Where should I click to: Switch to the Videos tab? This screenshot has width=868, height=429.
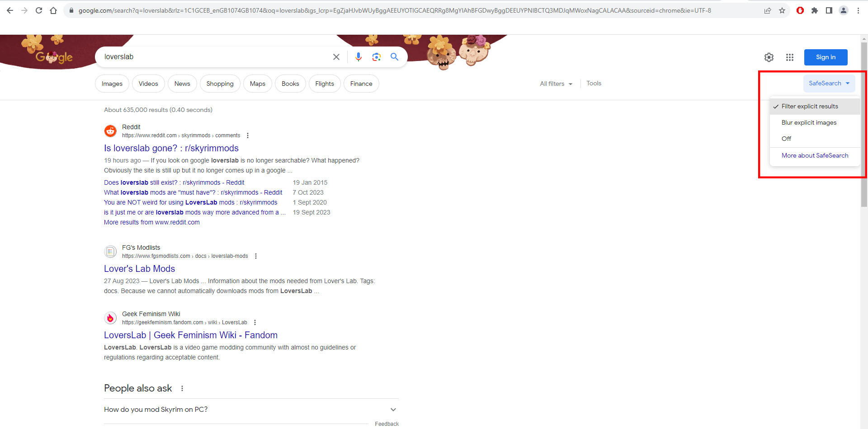coord(148,84)
